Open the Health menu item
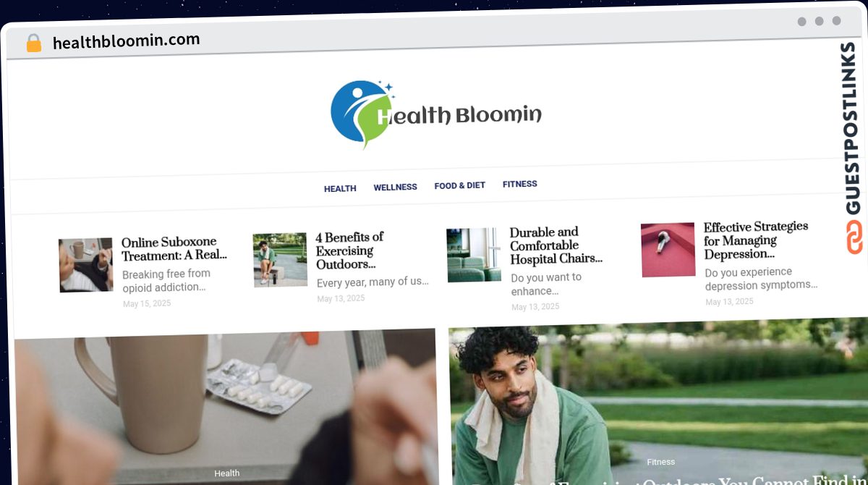Image resolution: width=868 pixels, height=485 pixels. [340, 188]
